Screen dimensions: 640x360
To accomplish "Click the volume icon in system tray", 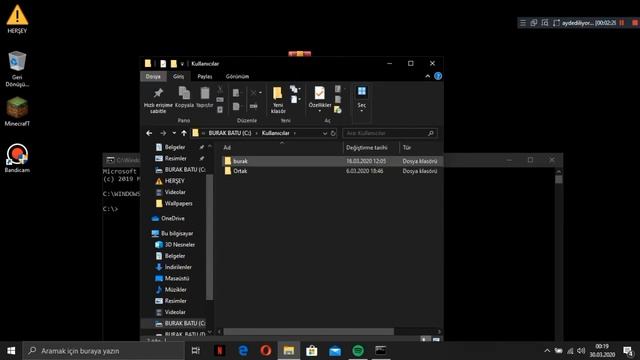I will (x=581, y=351).
